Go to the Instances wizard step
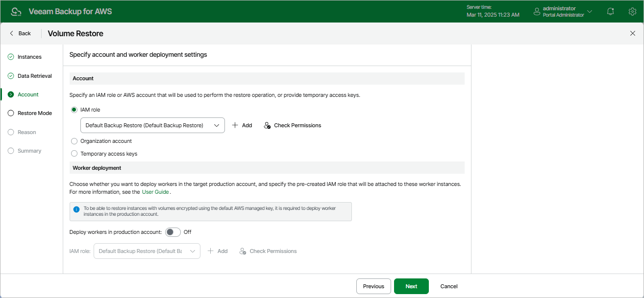Viewport: 644px width, 298px height. (x=29, y=57)
